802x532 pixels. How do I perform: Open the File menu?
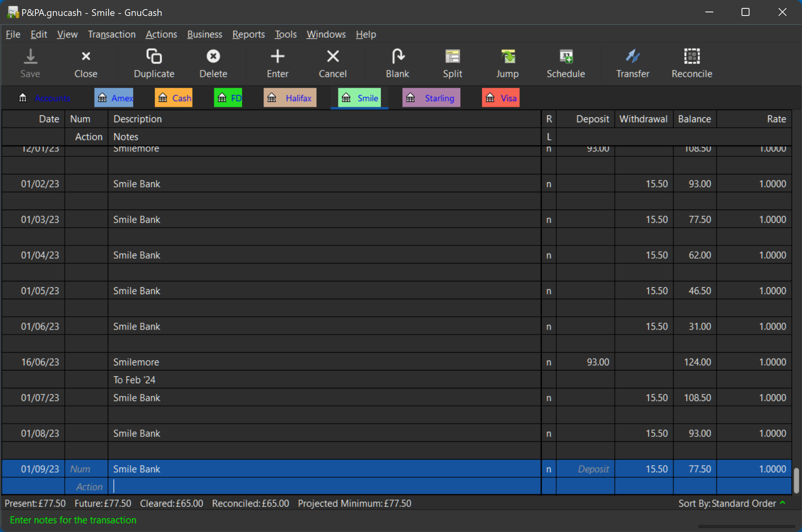(13, 35)
